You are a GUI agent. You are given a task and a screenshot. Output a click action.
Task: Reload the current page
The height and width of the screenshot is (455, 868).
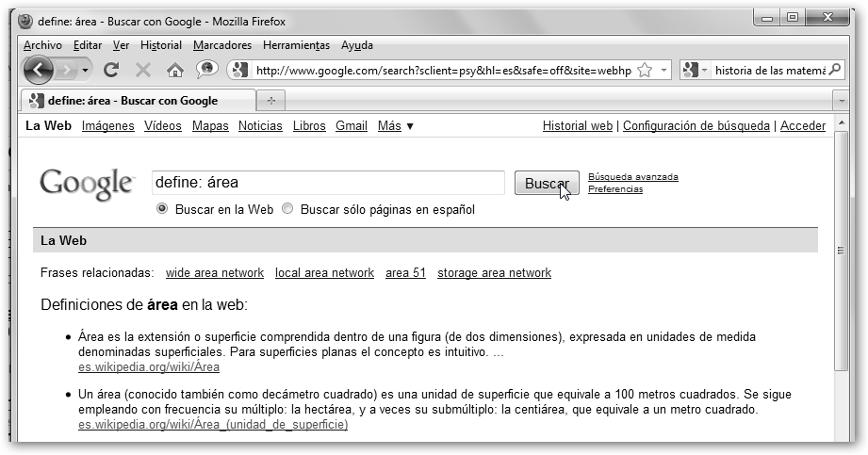(x=111, y=70)
